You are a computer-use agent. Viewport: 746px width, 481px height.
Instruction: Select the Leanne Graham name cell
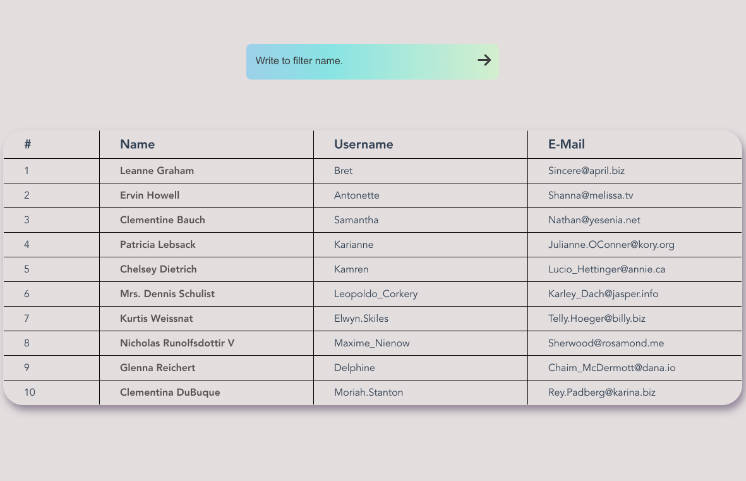157,171
